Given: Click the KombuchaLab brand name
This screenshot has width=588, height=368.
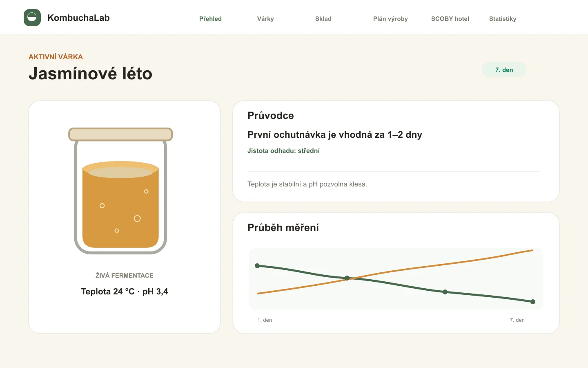Looking at the screenshot, I should point(78,18).
